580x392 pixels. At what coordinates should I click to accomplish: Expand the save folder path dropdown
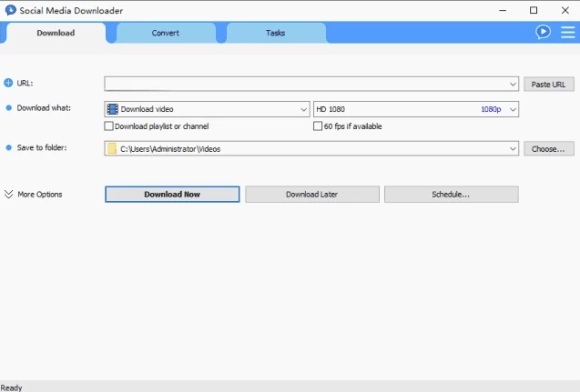513,148
